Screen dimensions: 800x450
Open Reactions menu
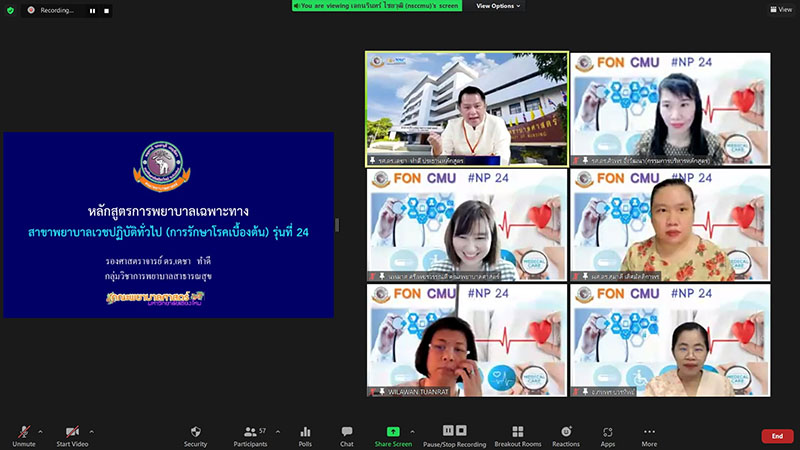pyautogui.click(x=566, y=436)
